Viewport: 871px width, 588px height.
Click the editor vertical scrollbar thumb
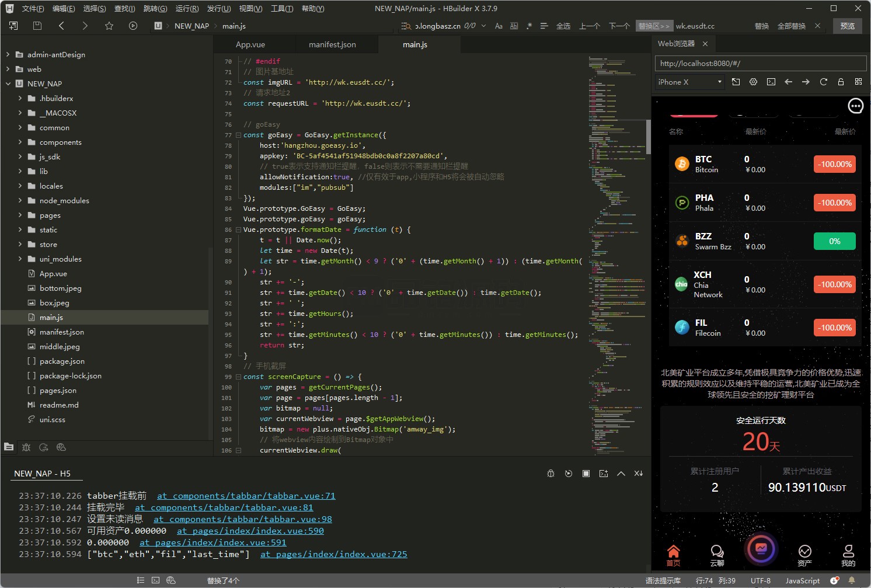[648, 137]
